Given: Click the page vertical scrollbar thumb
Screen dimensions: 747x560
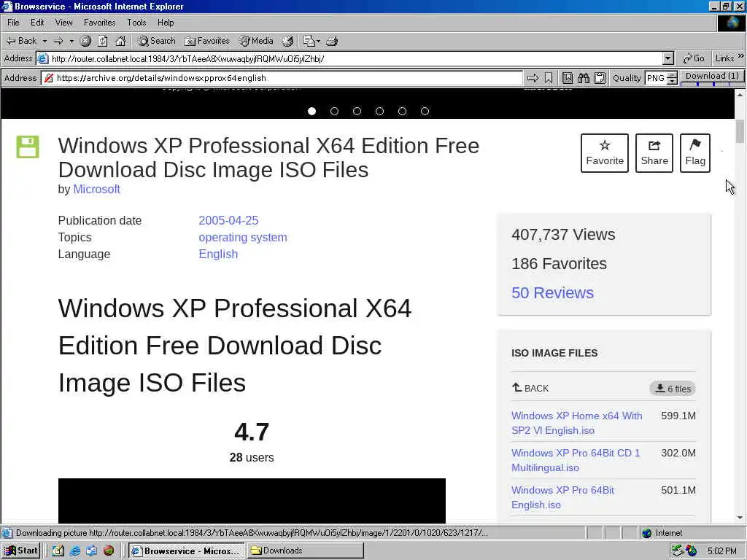Looking at the screenshot, I should [x=740, y=131].
